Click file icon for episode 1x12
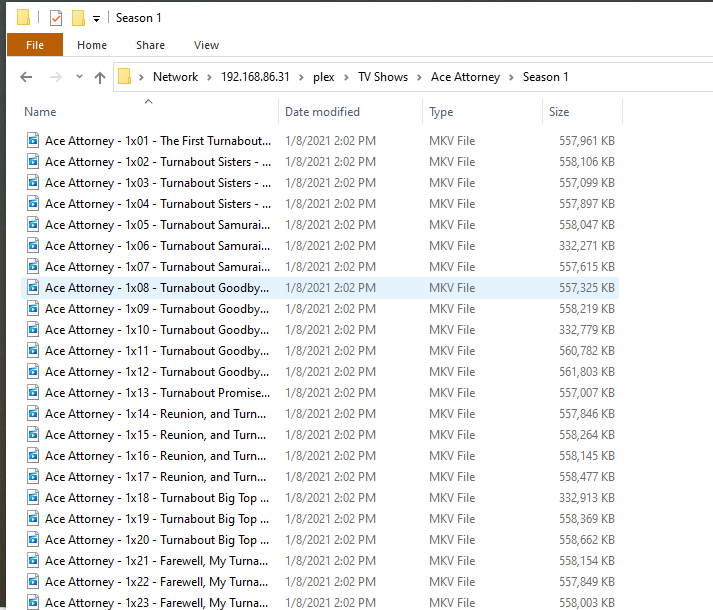This screenshot has height=610, width=713. click(33, 372)
